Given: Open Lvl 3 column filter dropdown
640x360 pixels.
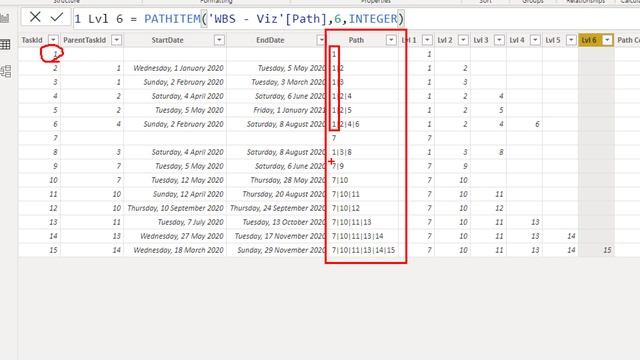Looking at the screenshot, I should pyautogui.click(x=499, y=40).
